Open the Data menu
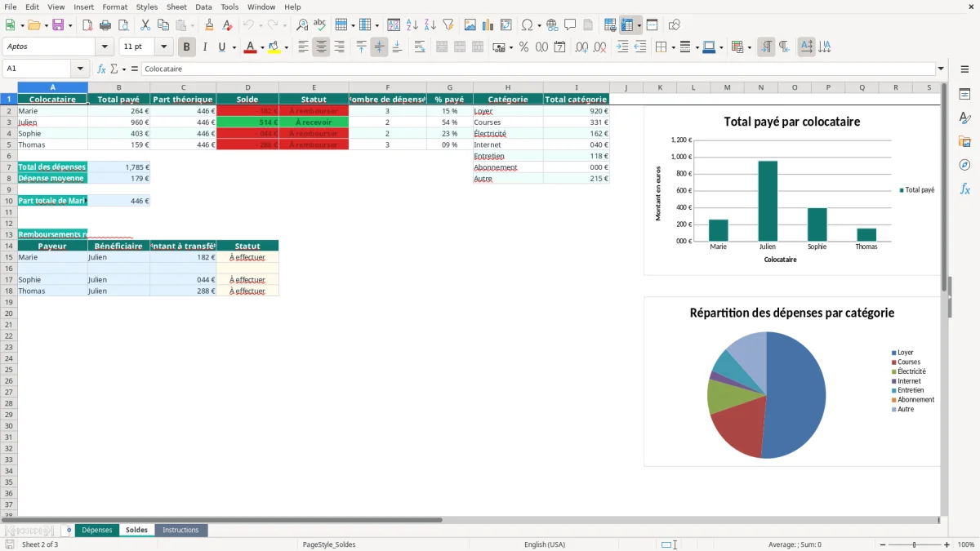This screenshot has width=980, height=551. pyautogui.click(x=203, y=7)
